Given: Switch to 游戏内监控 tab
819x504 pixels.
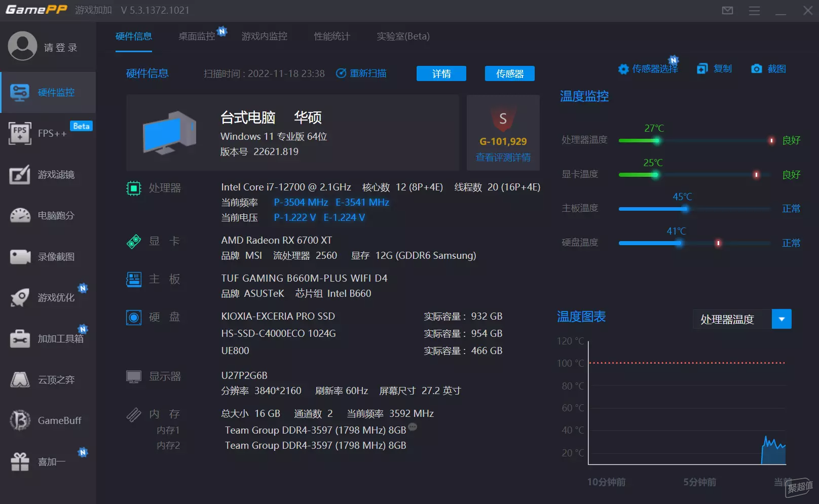Looking at the screenshot, I should coord(264,36).
